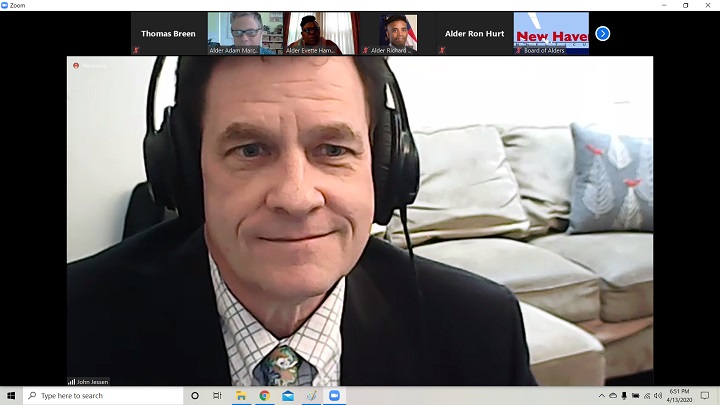Image resolution: width=720 pixels, height=405 pixels.
Task: Open the Action Center notifications icon
Action: [705, 395]
